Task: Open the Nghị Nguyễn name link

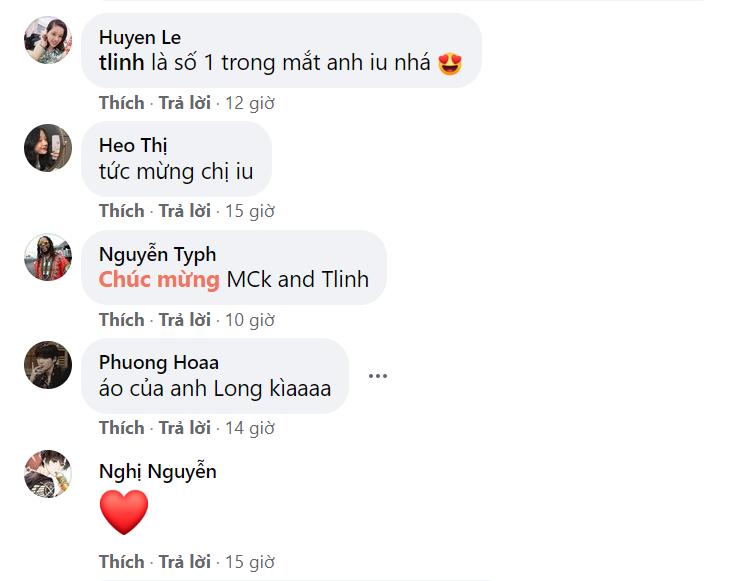Action: (x=158, y=472)
